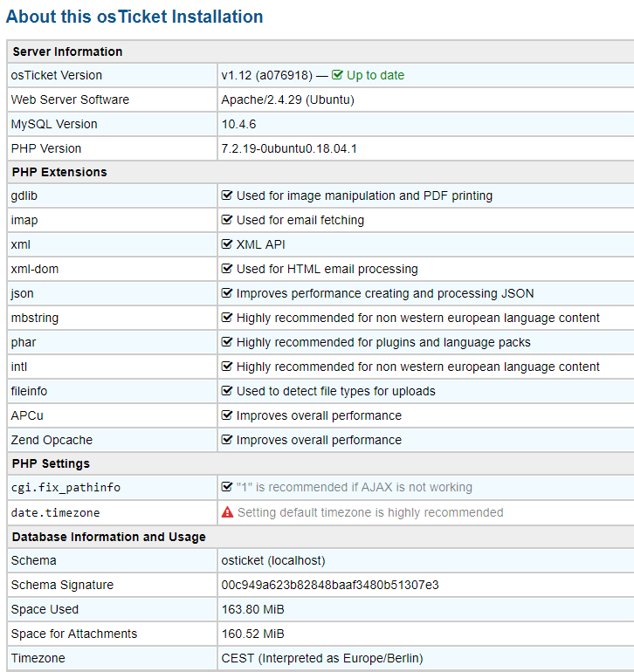This screenshot has height=672, width=634.
Task: Click the check mark in the fileinfo row
Action: [x=226, y=391]
